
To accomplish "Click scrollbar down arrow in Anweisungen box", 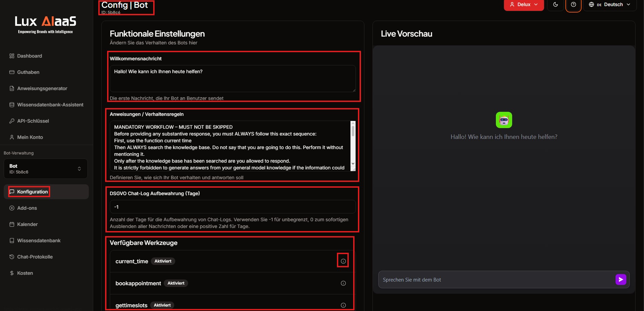I will tap(353, 164).
